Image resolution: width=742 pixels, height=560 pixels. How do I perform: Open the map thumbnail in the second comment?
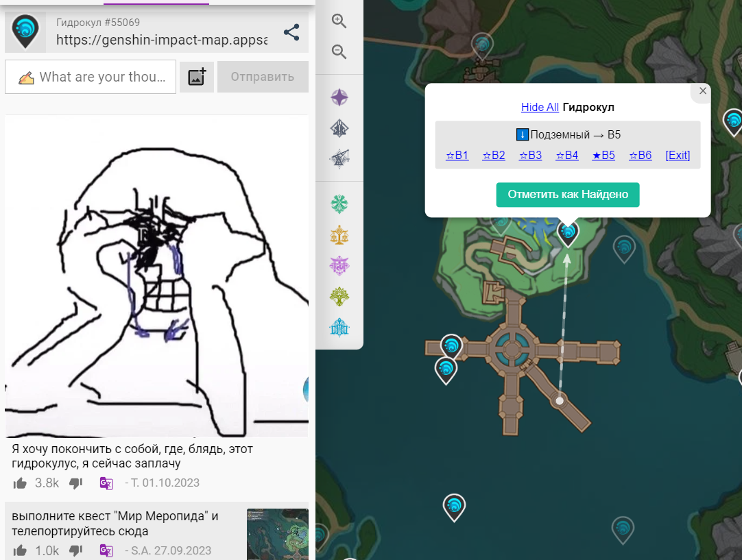pyautogui.click(x=278, y=534)
